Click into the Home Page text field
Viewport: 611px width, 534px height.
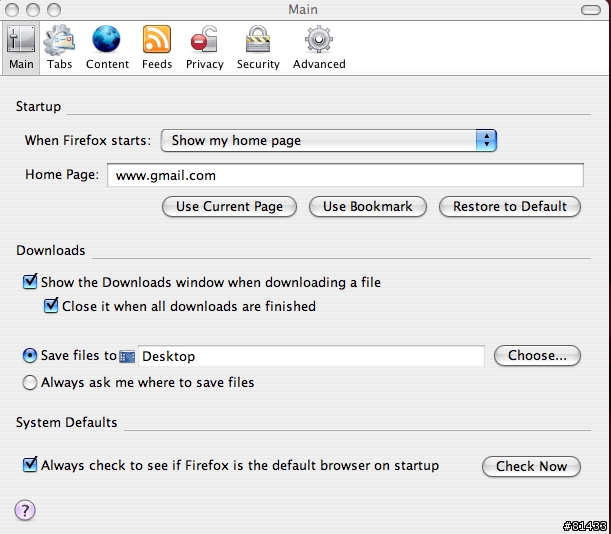click(345, 175)
